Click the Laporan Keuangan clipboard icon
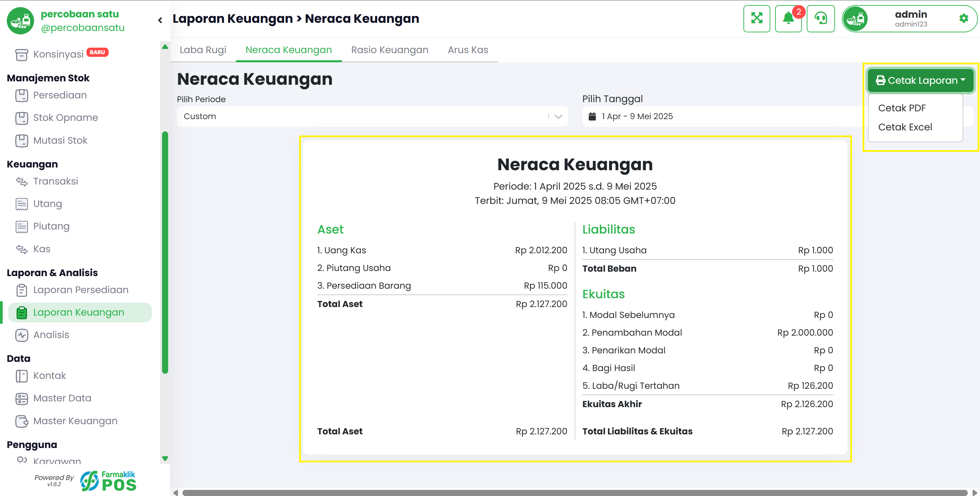The height and width of the screenshot is (496, 980). click(21, 313)
